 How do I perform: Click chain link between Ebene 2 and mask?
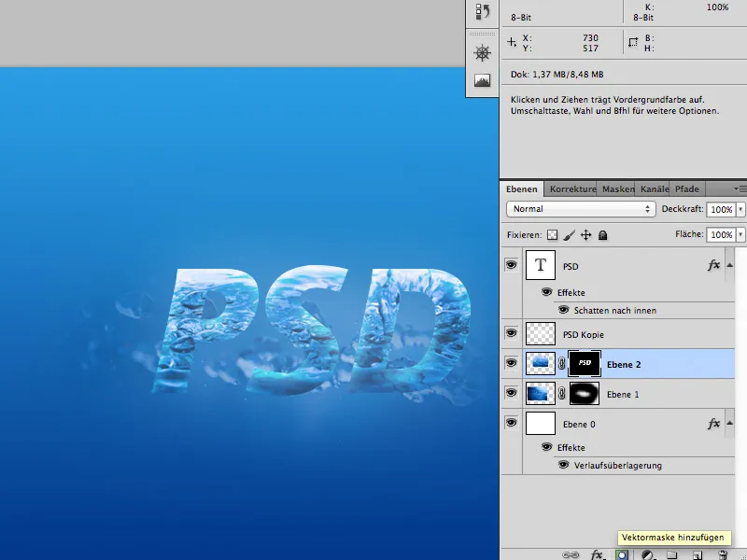pyautogui.click(x=562, y=364)
